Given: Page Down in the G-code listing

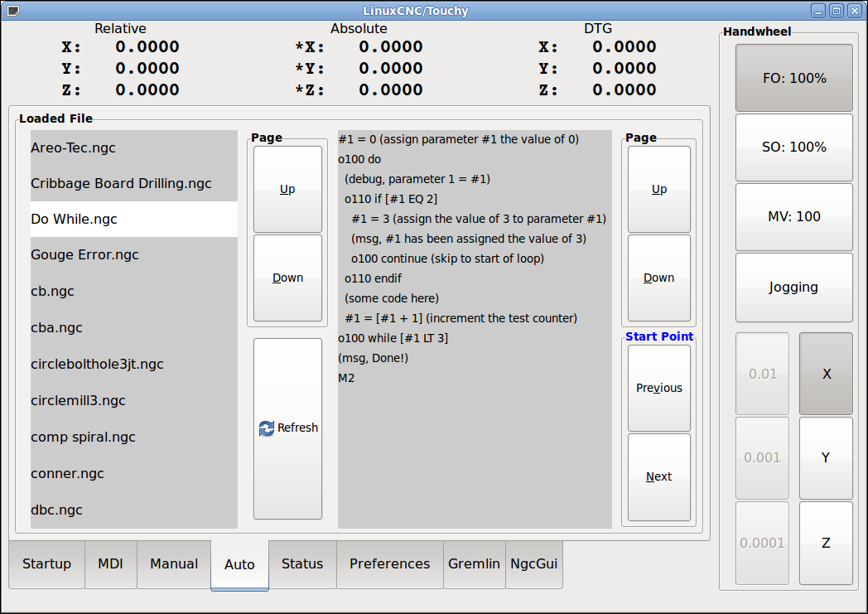Looking at the screenshot, I should (x=659, y=278).
